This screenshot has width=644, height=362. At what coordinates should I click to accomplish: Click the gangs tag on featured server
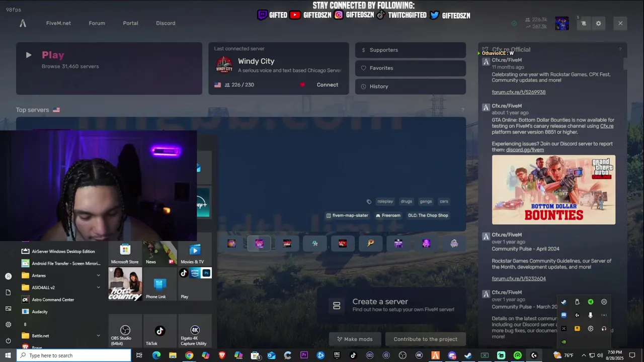pos(426,202)
